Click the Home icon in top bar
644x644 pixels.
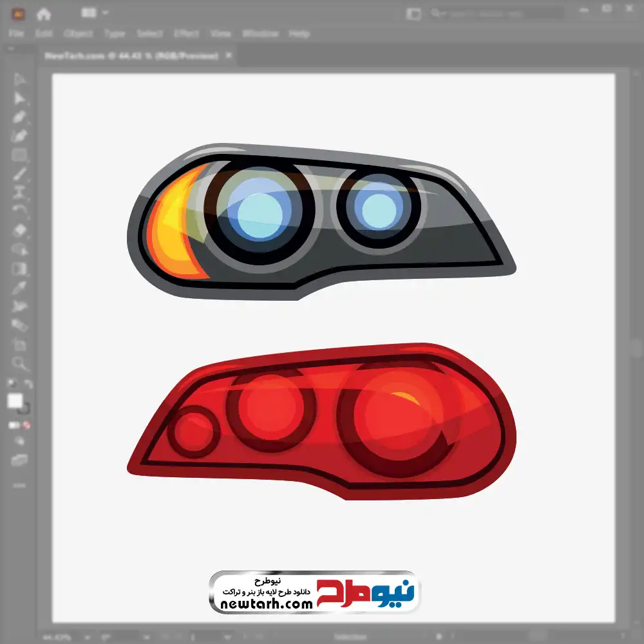pyautogui.click(x=44, y=14)
